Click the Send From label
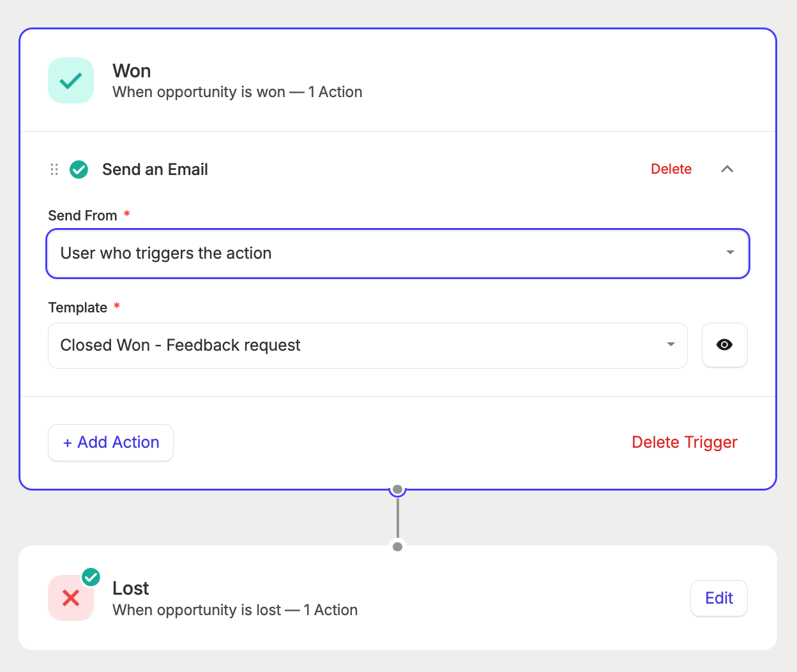This screenshot has width=797, height=672. [x=82, y=216]
